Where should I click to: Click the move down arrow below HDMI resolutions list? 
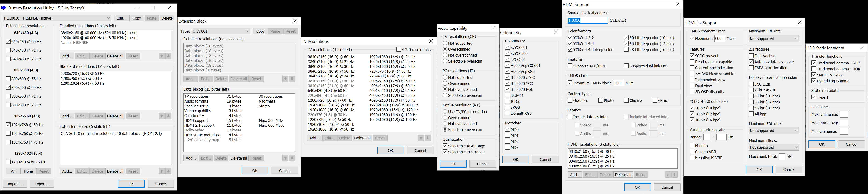pyautogui.click(x=675, y=175)
